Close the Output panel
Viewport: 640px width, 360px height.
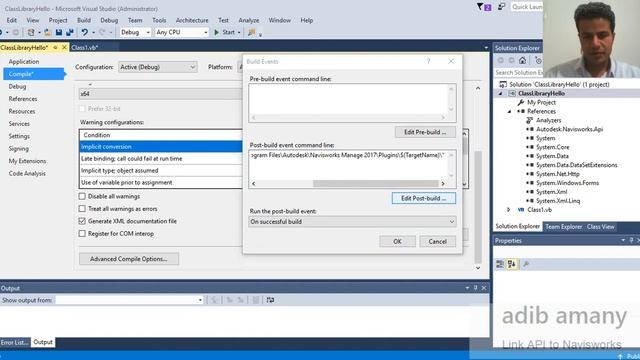484,288
